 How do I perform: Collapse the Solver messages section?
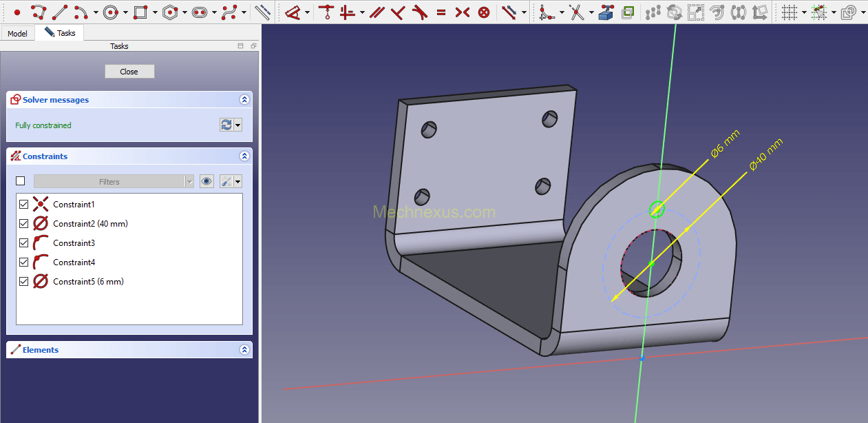coord(244,100)
